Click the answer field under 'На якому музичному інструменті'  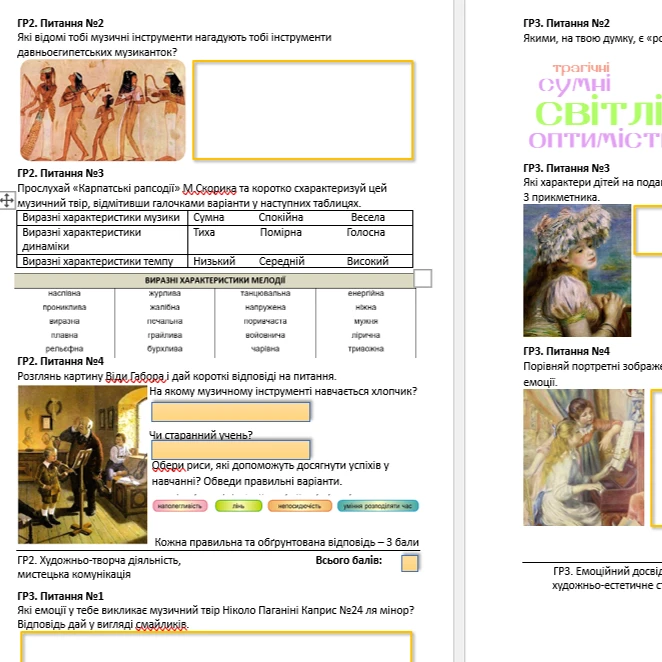(x=231, y=412)
